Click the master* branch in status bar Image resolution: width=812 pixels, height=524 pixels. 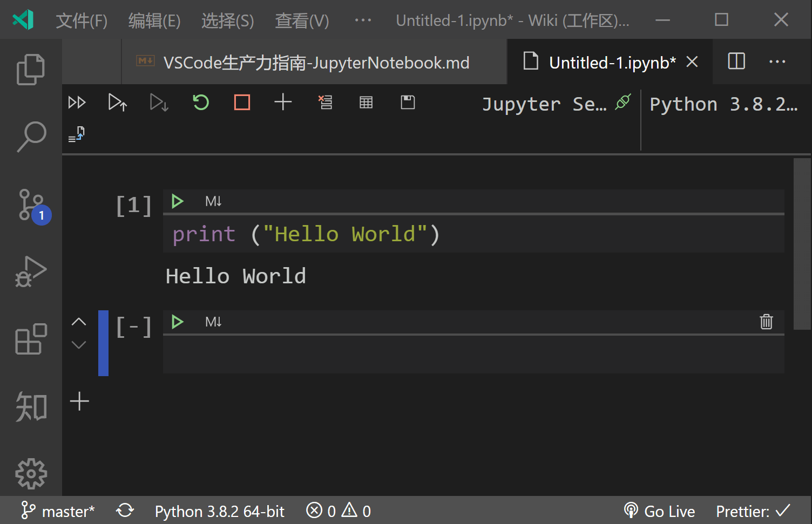pyautogui.click(x=58, y=511)
